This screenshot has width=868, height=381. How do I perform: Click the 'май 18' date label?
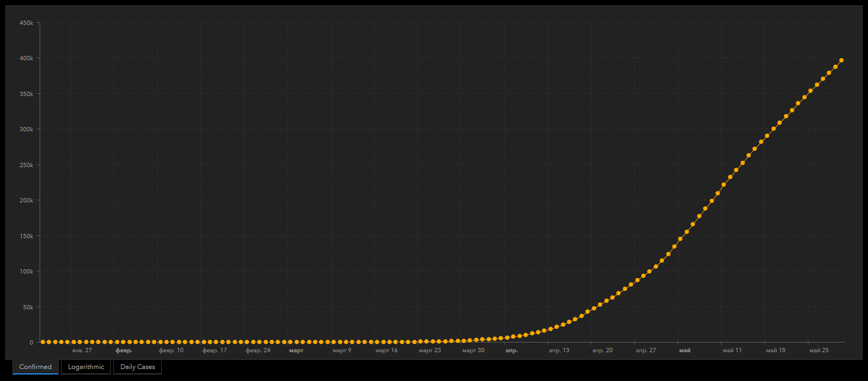[x=775, y=350]
